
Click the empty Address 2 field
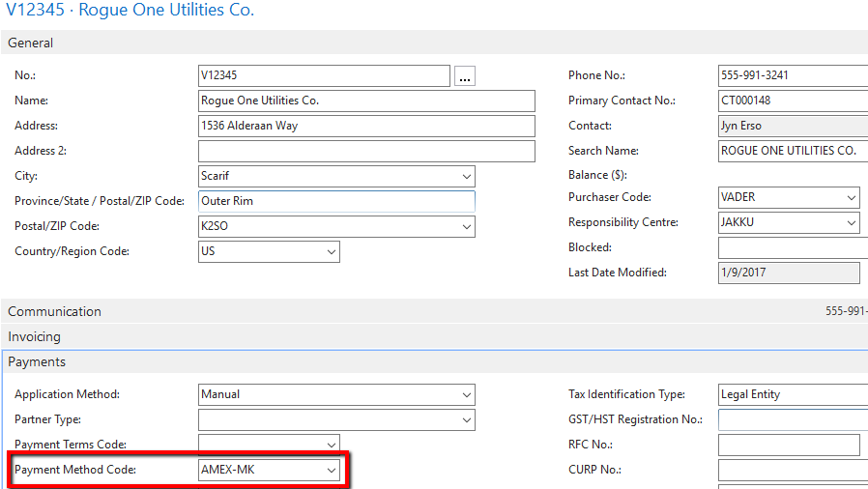point(365,152)
